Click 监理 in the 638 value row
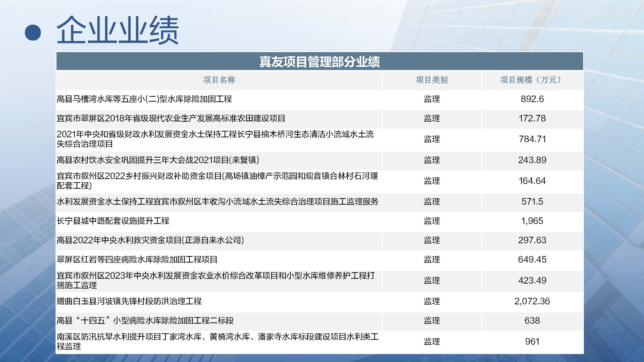 click(432, 320)
